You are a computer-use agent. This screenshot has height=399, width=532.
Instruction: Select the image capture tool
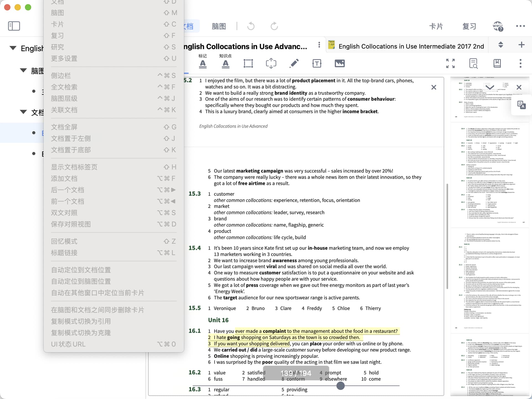pyautogui.click(x=339, y=63)
